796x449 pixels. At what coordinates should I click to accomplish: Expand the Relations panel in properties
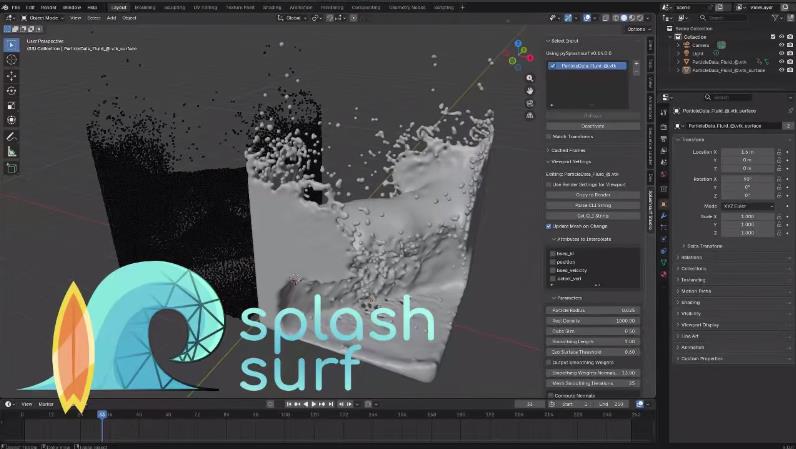coord(690,258)
